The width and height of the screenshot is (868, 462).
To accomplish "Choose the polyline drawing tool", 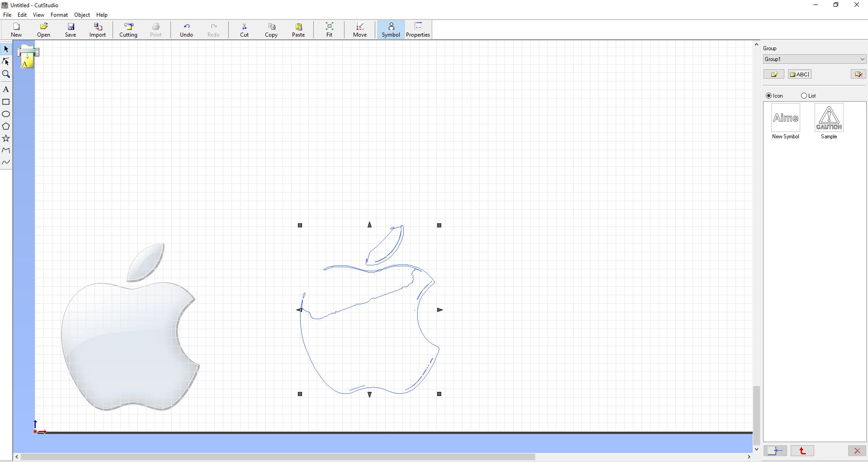I will [x=6, y=150].
